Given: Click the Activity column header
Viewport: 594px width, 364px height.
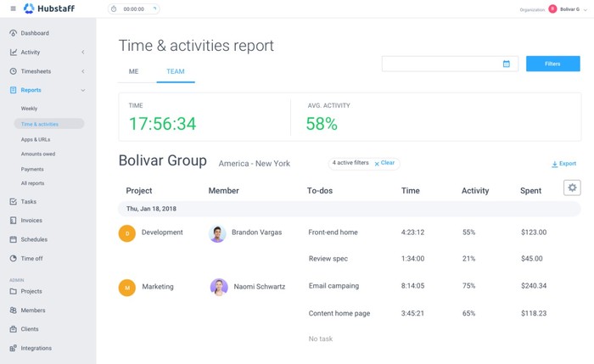Looking at the screenshot, I should coord(475,191).
